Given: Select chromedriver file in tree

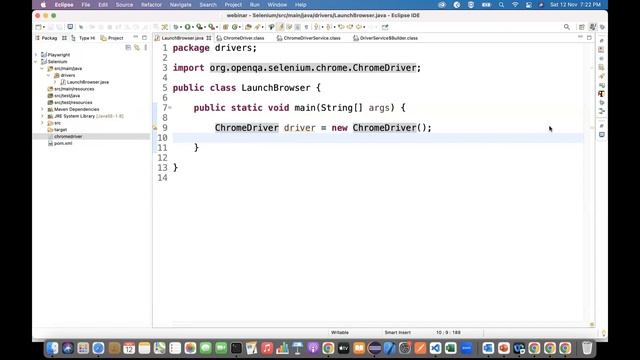Looking at the screenshot, I should pyautogui.click(x=68, y=136).
